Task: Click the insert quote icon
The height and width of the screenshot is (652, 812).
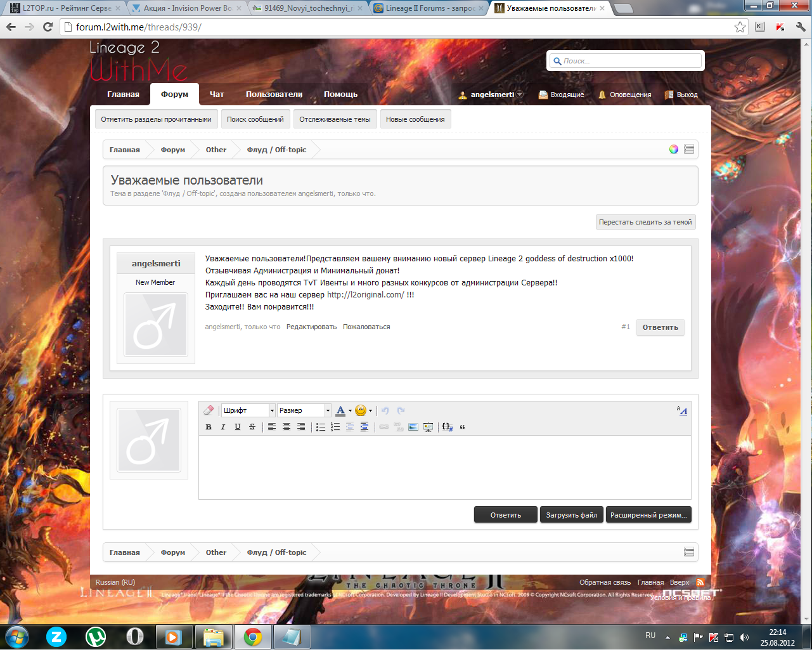Action: click(x=462, y=427)
